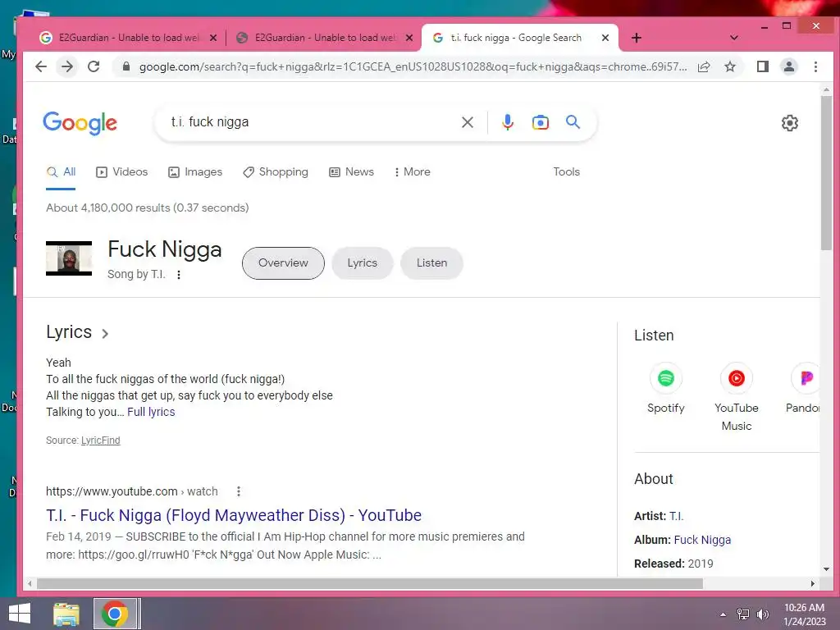Open Chrome side panel
840x630 pixels.
(x=763, y=66)
